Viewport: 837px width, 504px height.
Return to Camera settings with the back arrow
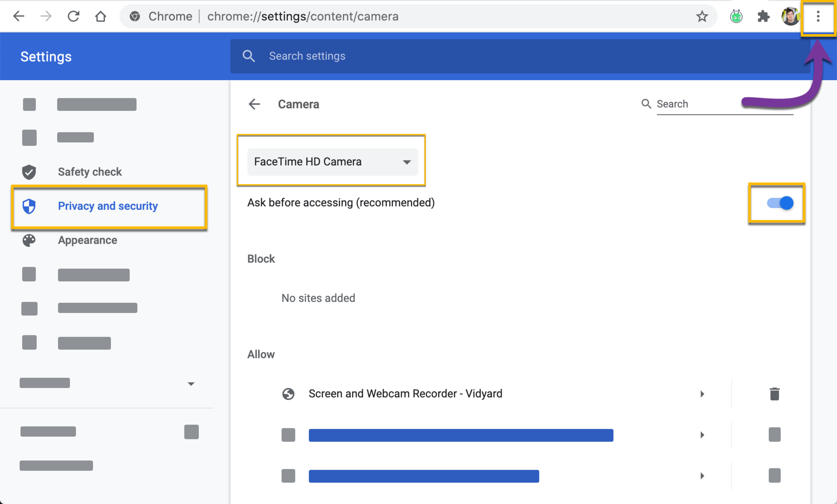point(254,104)
